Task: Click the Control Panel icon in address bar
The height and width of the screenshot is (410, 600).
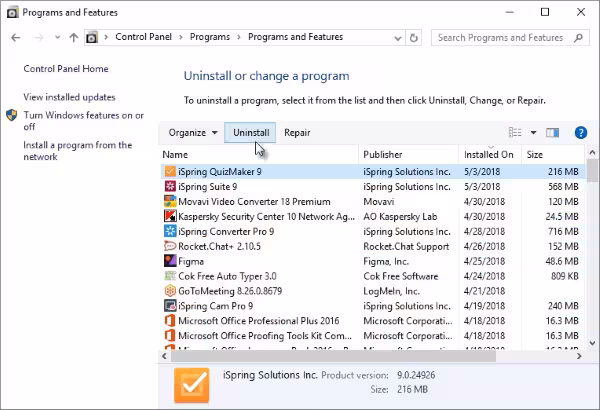Action: (92, 38)
